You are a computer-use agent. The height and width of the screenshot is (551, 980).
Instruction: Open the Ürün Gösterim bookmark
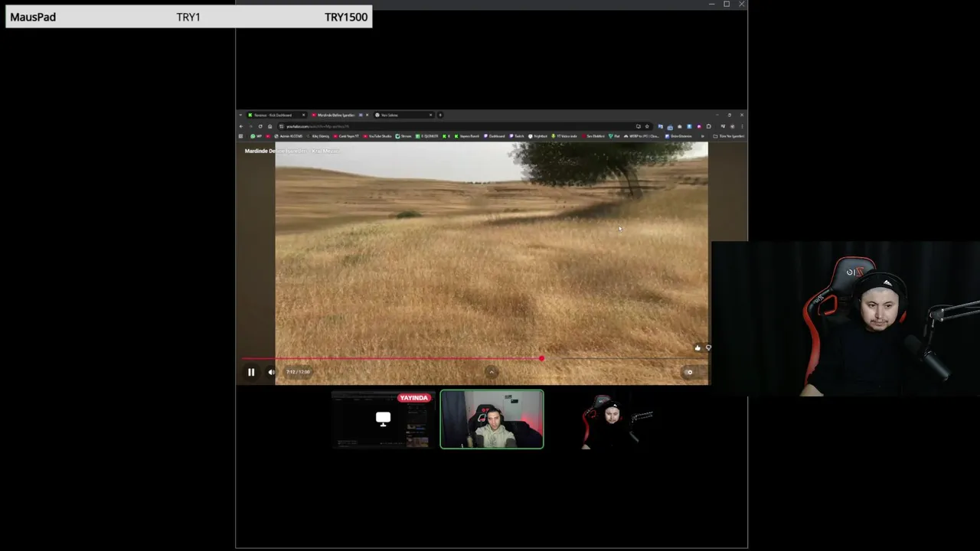tap(679, 136)
